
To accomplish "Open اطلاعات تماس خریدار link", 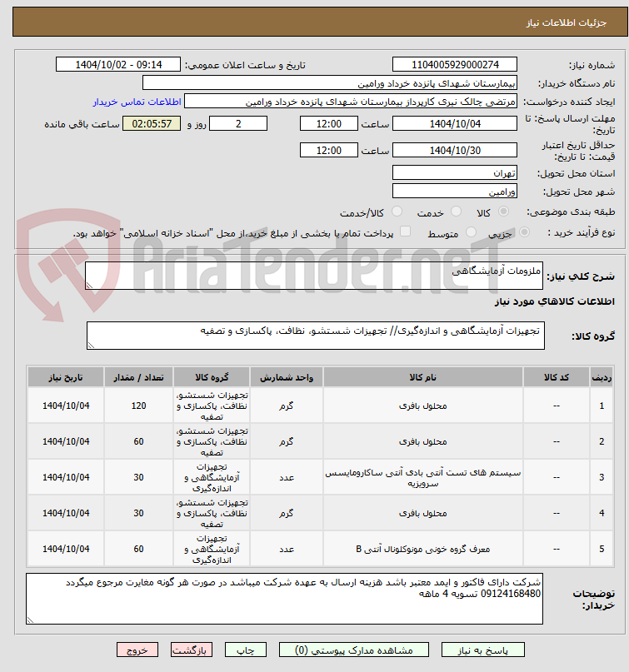I will (x=137, y=102).
